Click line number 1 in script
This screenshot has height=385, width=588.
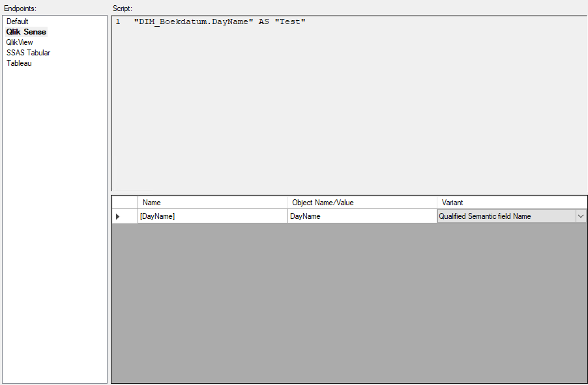pos(118,21)
